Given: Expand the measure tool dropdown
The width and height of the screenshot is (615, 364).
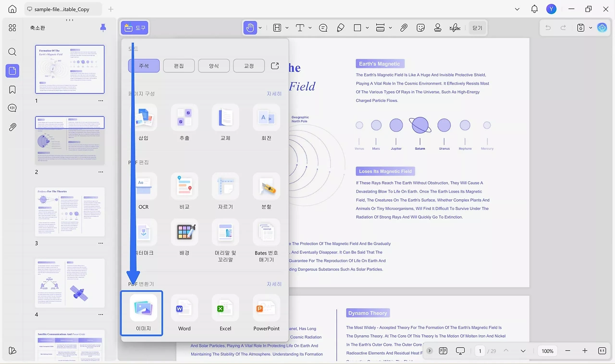Looking at the screenshot, I should (x=390, y=28).
